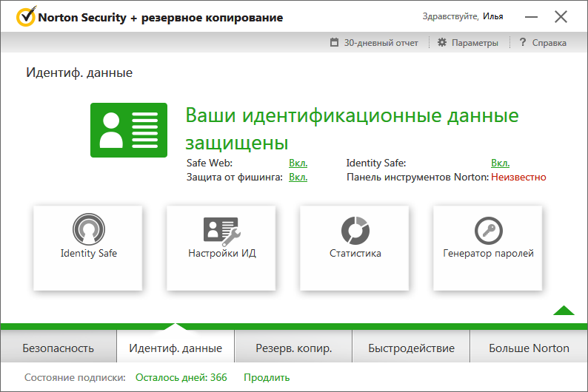Screen dimensions: 588x392
Task: Open the Резерв. копир. tab
Action: (293, 348)
